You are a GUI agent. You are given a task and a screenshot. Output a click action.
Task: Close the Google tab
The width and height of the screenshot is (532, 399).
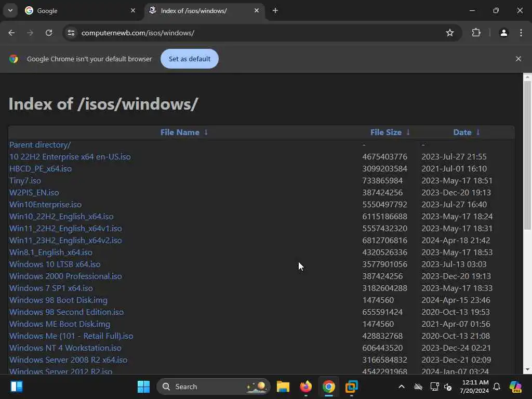(133, 10)
